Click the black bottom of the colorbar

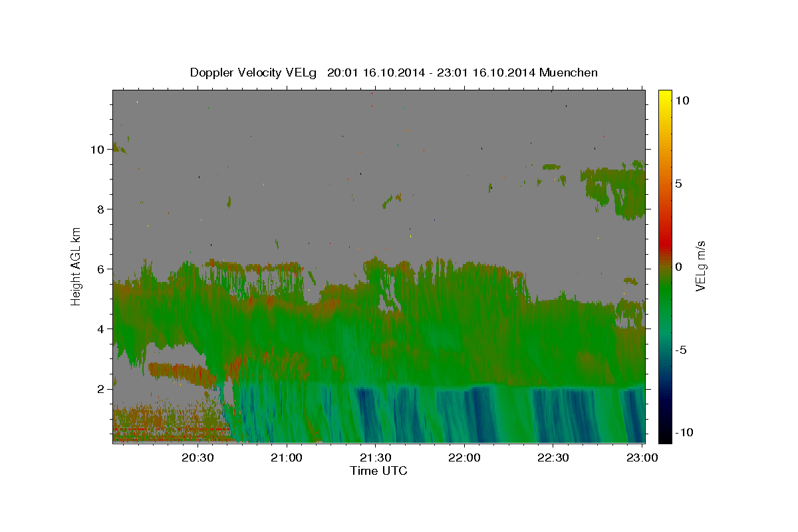point(665,436)
